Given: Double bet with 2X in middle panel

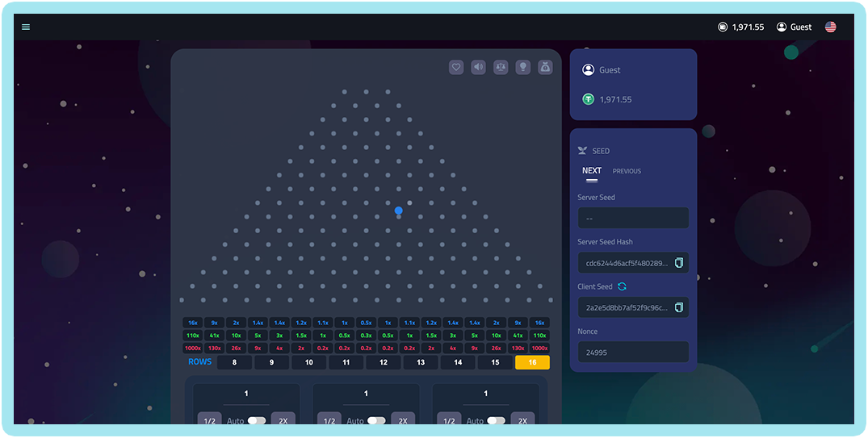Looking at the screenshot, I should 403,419.
